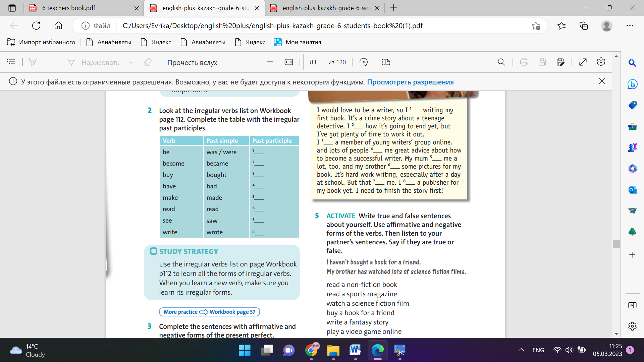Open the table of contents panel
Viewport: 644px width, 362px height.
(11, 62)
